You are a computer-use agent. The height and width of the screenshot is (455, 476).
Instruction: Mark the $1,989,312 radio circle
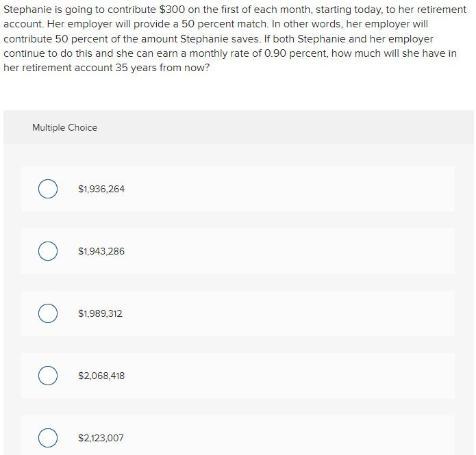(48, 313)
